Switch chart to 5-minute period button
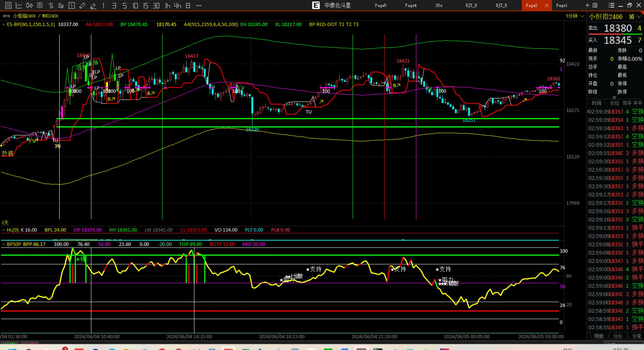The width and height of the screenshot is (644, 350). (125, 6)
